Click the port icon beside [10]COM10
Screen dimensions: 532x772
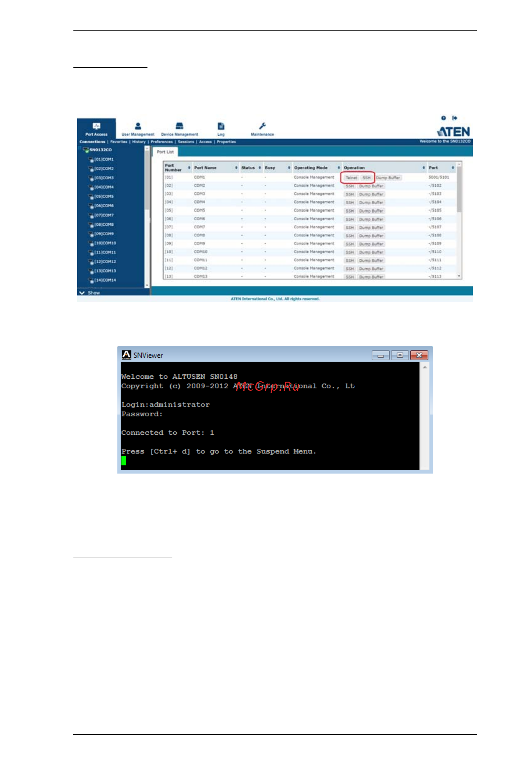tap(91, 243)
